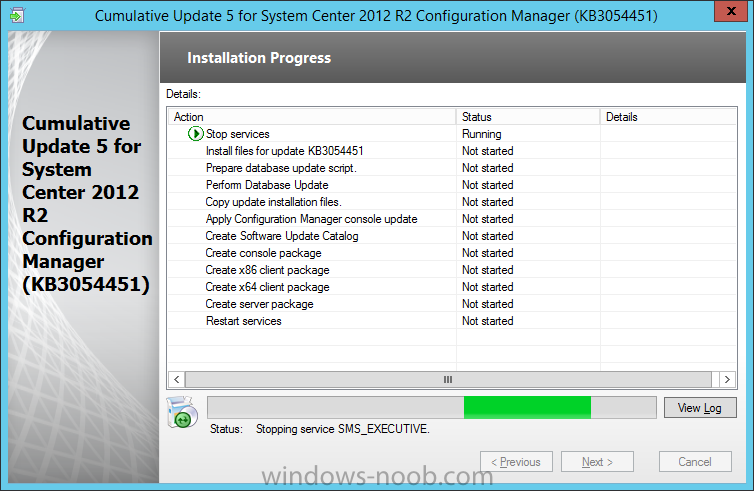Select the Create x86 client package row
The width and height of the screenshot is (754, 491).
click(452, 270)
